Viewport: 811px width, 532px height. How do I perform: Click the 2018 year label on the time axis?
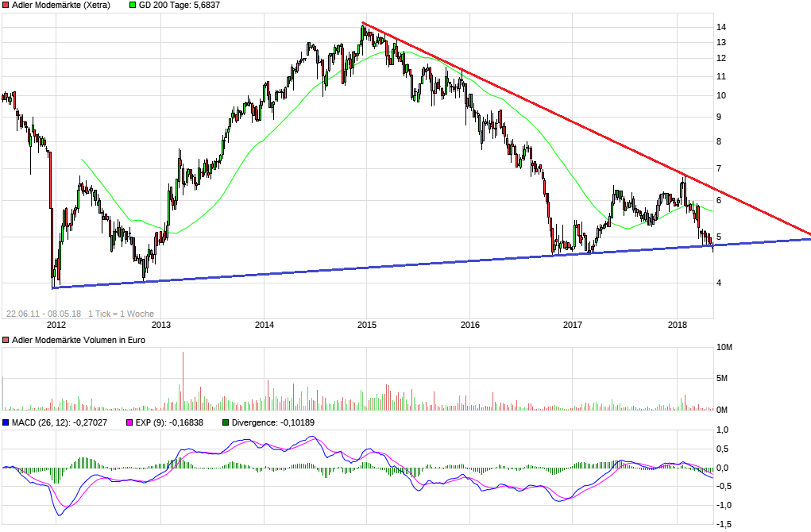pyautogui.click(x=678, y=325)
